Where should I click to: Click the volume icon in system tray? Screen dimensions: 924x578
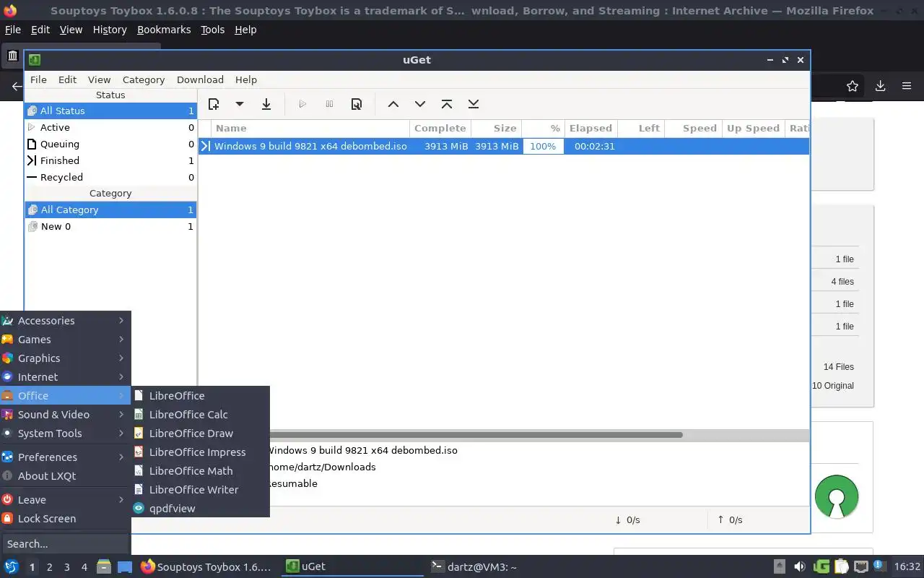(799, 566)
